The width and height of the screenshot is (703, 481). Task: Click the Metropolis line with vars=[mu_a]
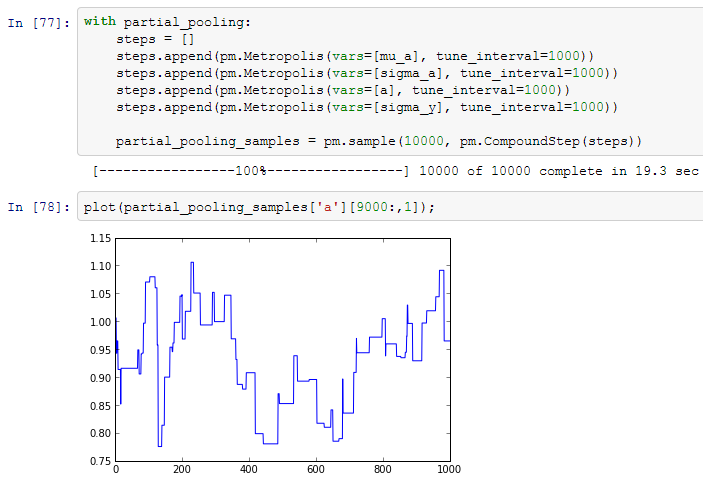coord(355,56)
